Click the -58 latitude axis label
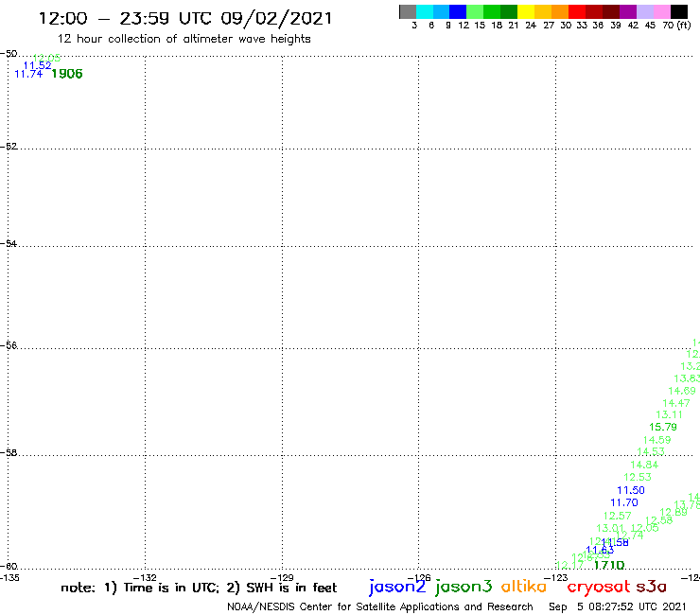 click(9, 453)
